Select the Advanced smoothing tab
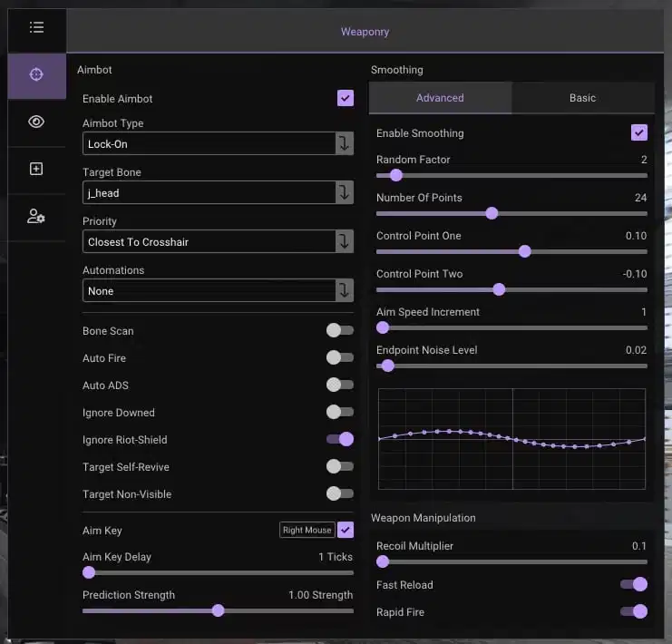 [440, 98]
